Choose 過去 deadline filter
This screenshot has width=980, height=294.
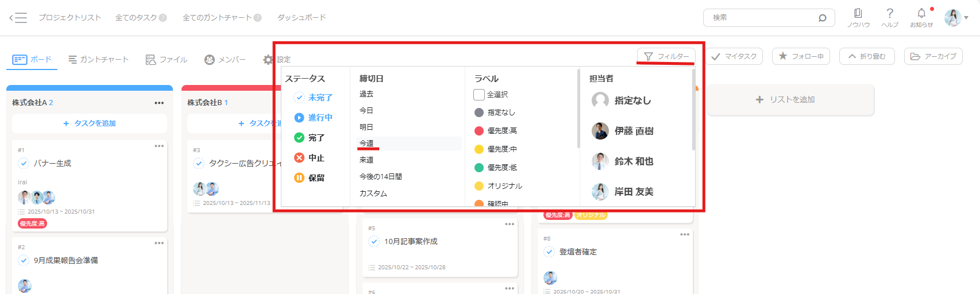pyautogui.click(x=366, y=94)
